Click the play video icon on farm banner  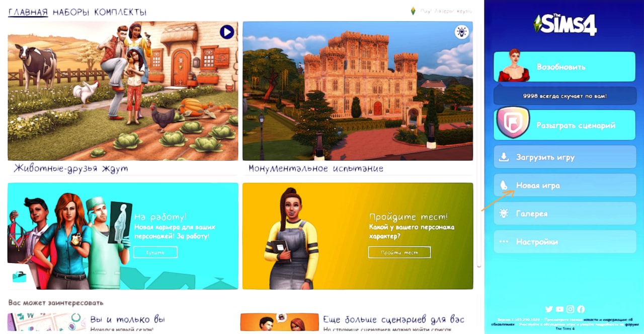(x=227, y=33)
